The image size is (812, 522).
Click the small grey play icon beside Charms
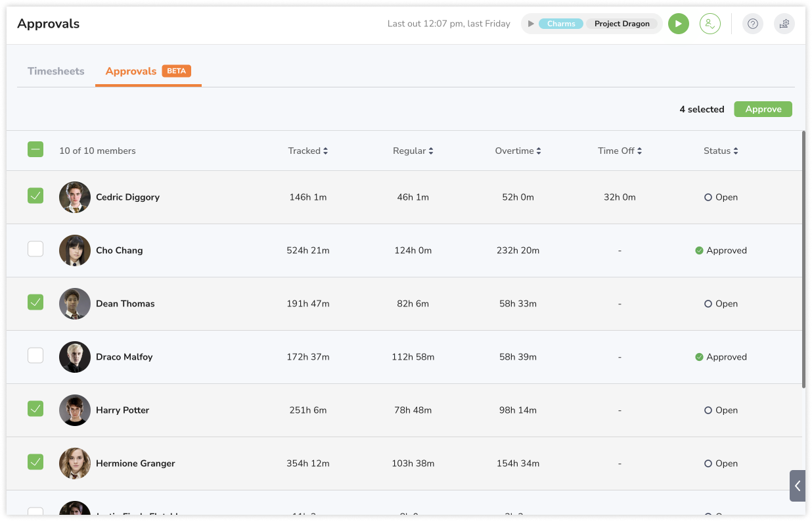pos(531,24)
